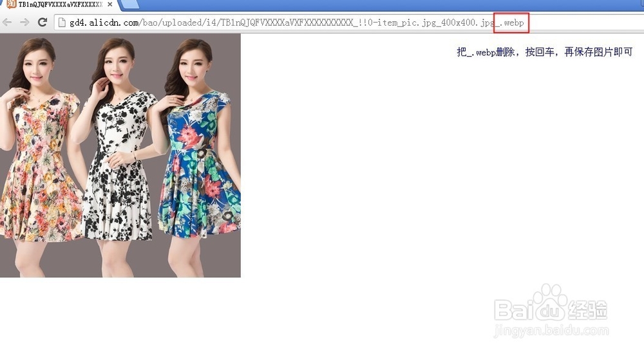Click the Taobao favicon on the tab
Viewport: 644px width, 352px height.
click(11, 4)
